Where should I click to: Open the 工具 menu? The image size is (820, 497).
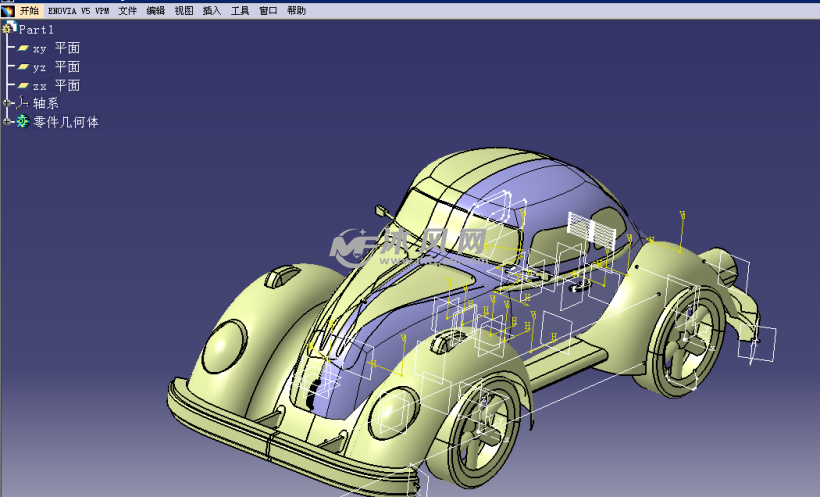240,10
